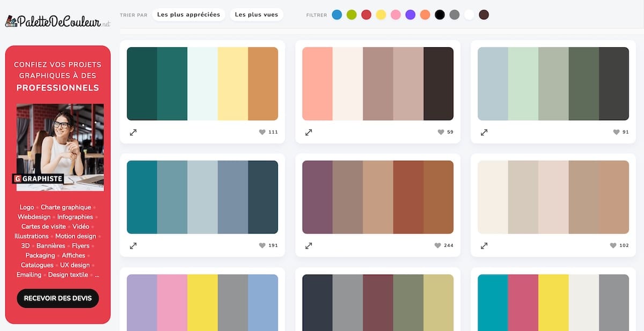Sort by Les plus appréciées
Image resolution: width=644 pixels, height=331 pixels.
coord(188,14)
